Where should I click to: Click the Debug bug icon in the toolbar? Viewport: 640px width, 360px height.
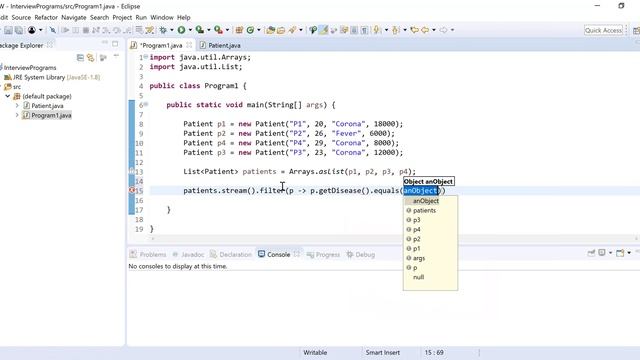(163, 30)
